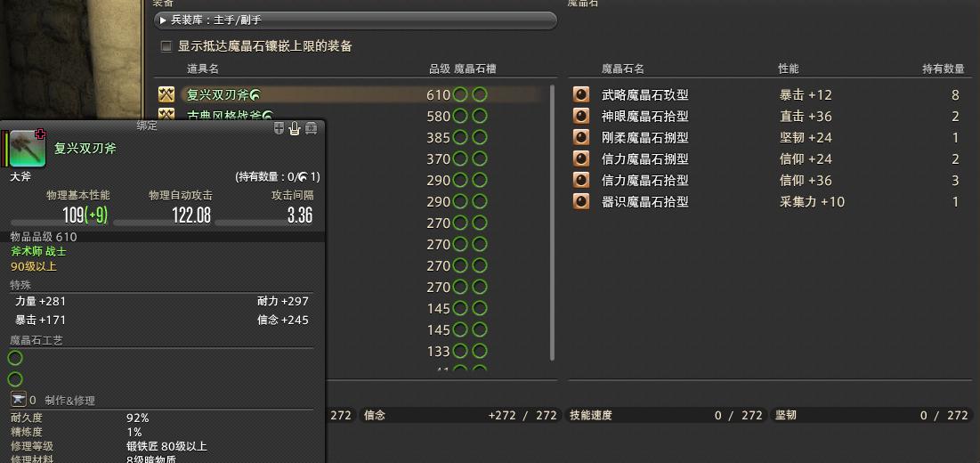Click the 坚韧 0 / 272 stat gauge

pos(872,415)
